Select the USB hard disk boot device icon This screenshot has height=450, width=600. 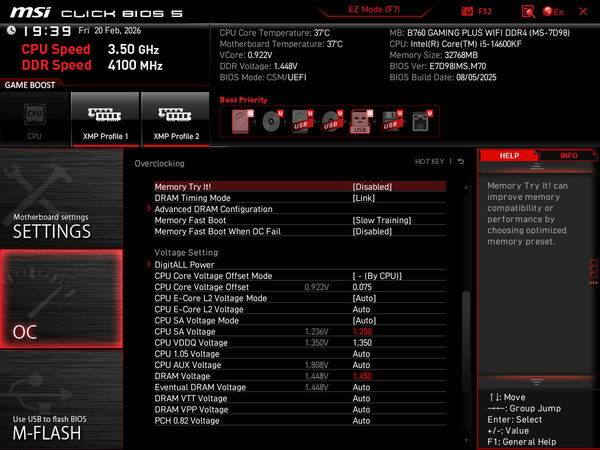pyautogui.click(x=302, y=121)
